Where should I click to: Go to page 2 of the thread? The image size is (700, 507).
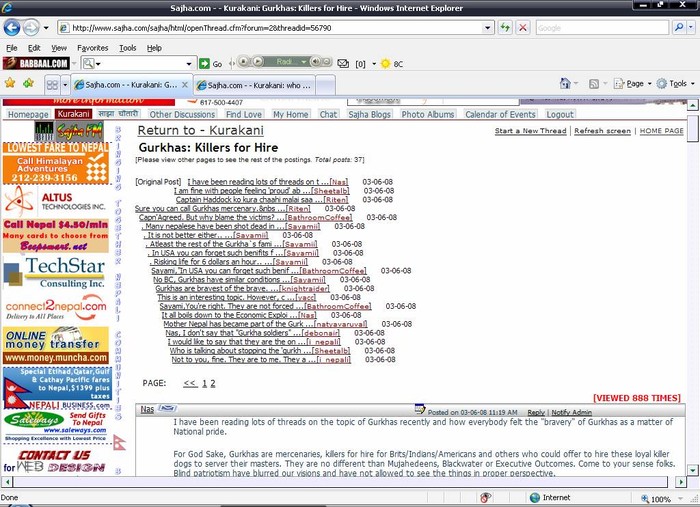coord(211,383)
